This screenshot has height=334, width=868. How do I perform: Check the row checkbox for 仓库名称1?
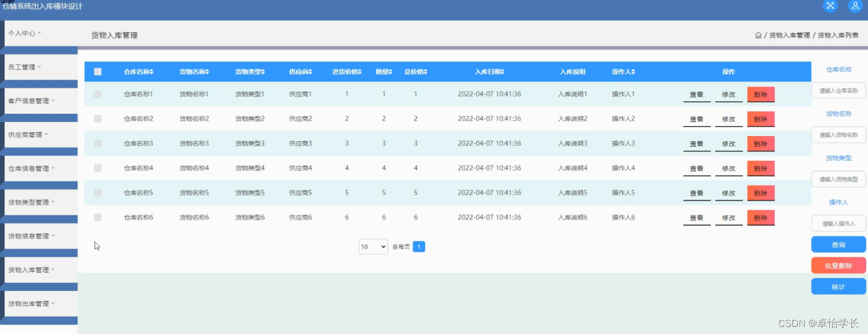tap(98, 94)
